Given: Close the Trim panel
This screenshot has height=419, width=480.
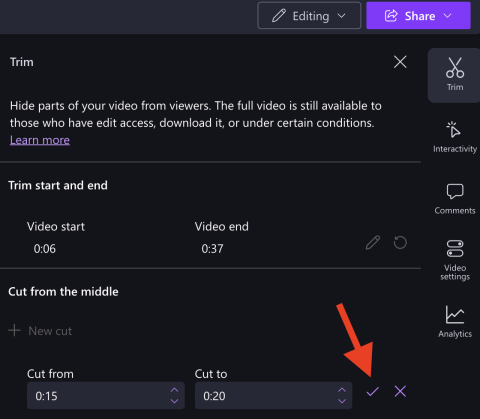Looking at the screenshot, I should pos(400,62).
